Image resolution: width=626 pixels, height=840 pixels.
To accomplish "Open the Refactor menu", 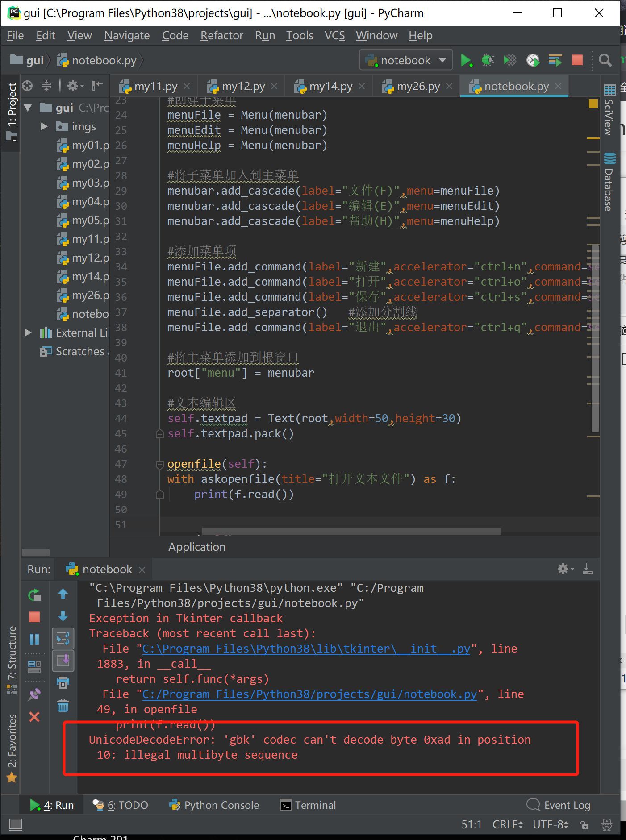I will (221, 36).
